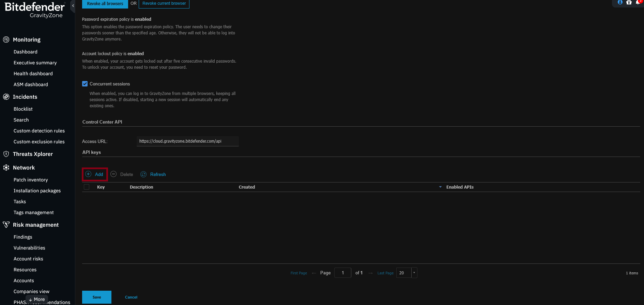Click the Risk management icon
The width and height of the screenshot is (644, 305).
6,225
